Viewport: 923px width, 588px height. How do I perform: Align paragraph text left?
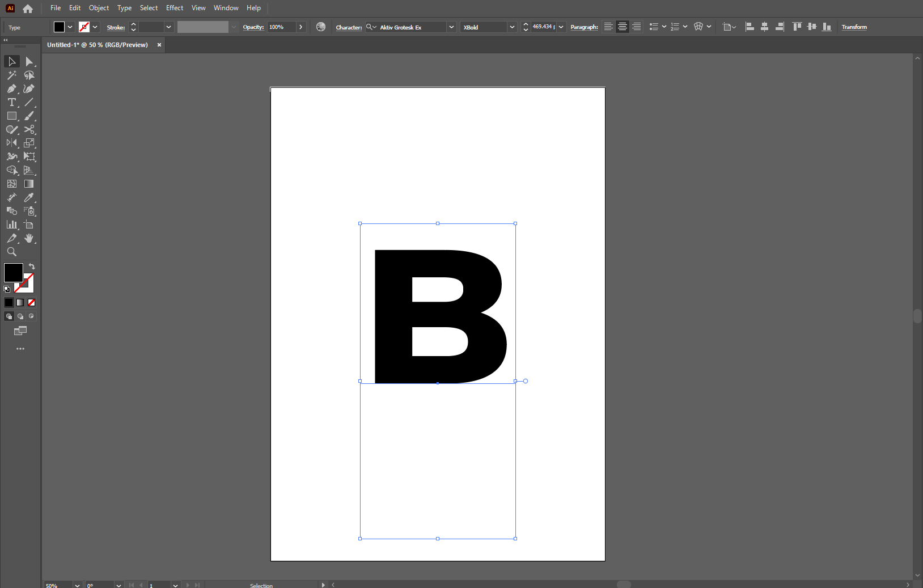(x=608, y=27)
